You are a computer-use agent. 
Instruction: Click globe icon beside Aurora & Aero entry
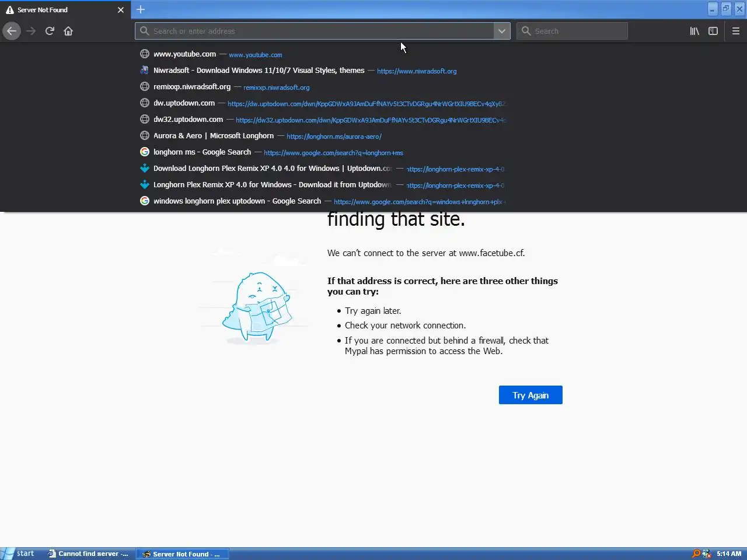point(145,135)
